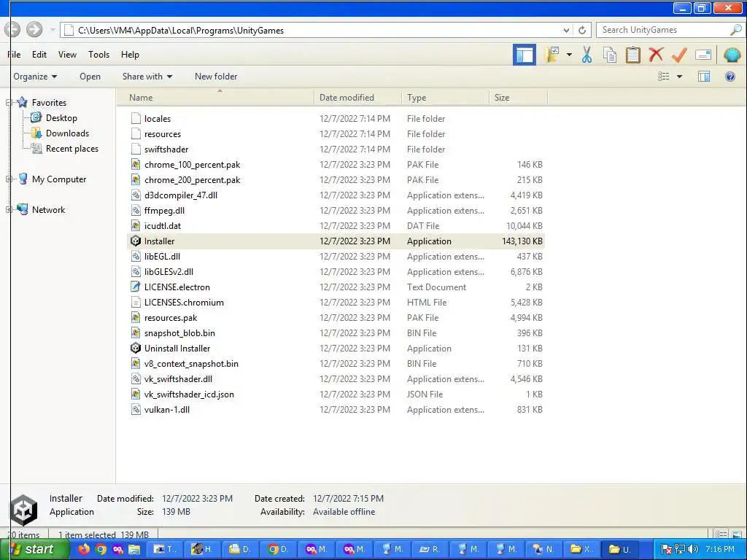Click the Open button in command bar
Screen dimensions: 747x560
coord(90,77)
